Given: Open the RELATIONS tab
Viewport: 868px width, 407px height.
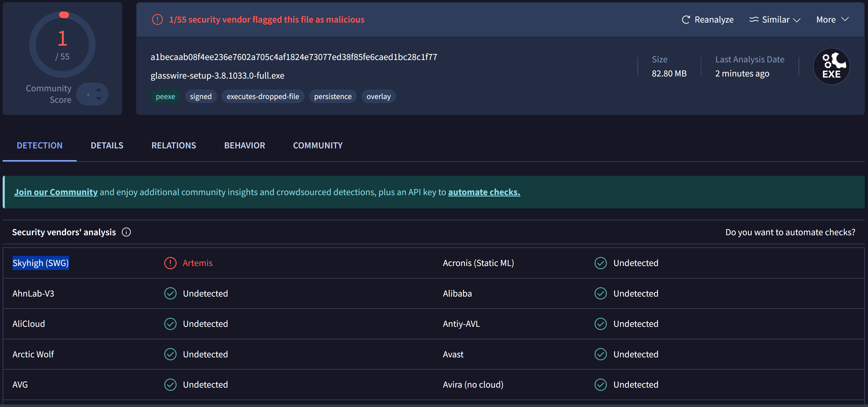Looking at the screenshot, I should point(174,145).
